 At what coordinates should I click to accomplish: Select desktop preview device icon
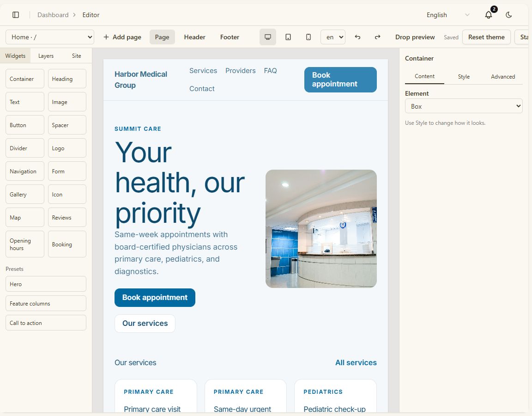pos(268,37)
